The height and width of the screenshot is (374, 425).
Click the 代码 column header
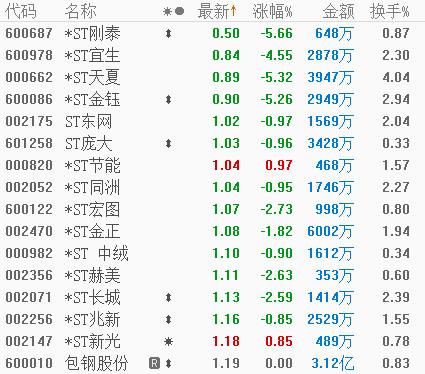point(21,11)
